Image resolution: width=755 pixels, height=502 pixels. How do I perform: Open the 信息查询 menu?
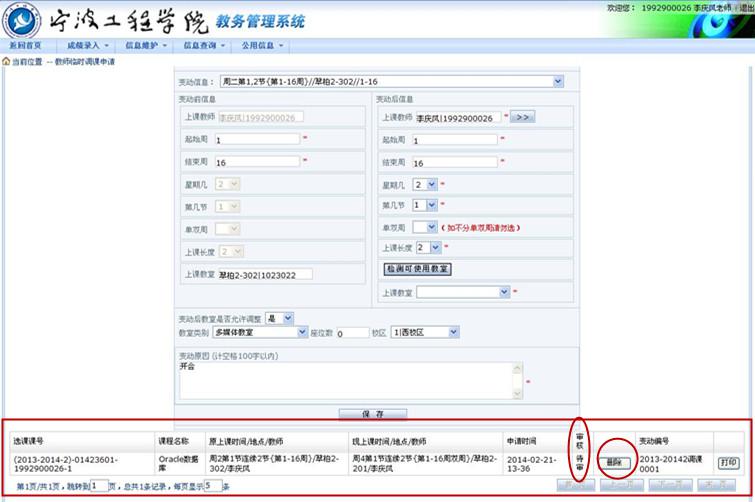204,45
